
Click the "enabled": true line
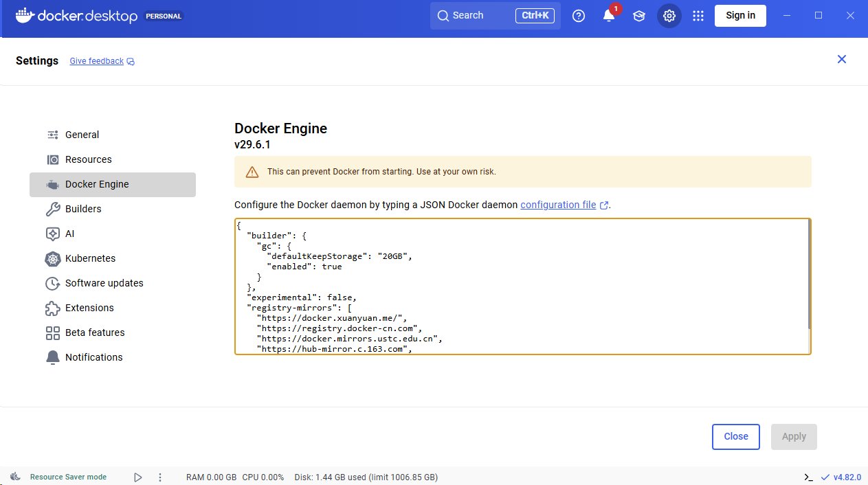[x=304, y=267]
